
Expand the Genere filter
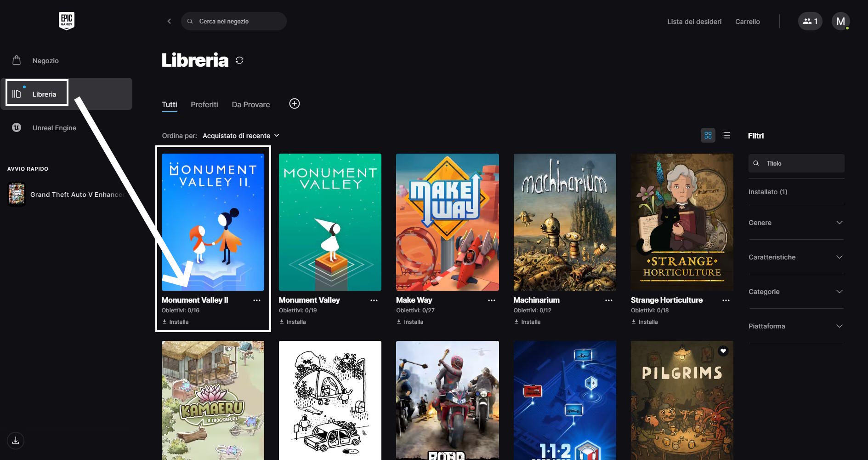point(796,223)
